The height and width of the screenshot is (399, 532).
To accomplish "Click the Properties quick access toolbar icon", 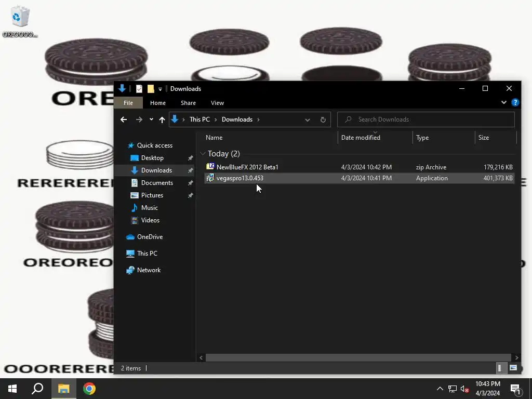I will pyautogui.click(x=139, y=89).
